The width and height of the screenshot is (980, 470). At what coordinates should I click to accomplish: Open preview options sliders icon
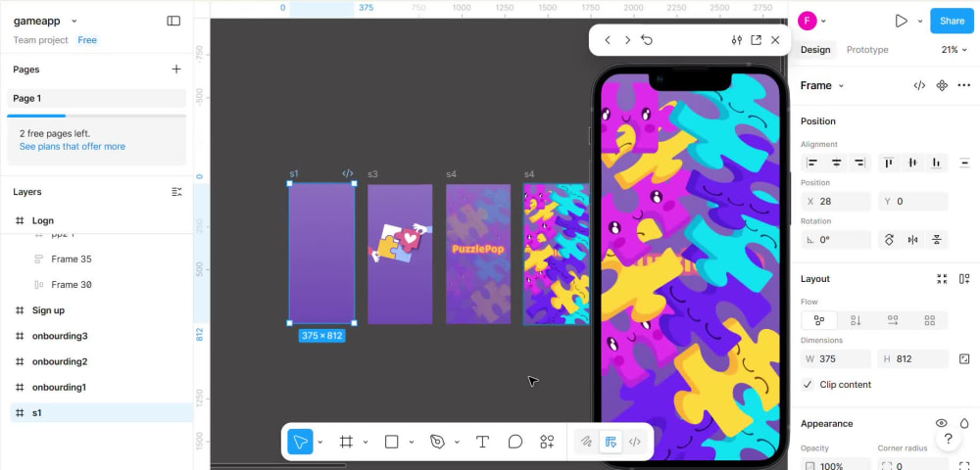point(736,40)
